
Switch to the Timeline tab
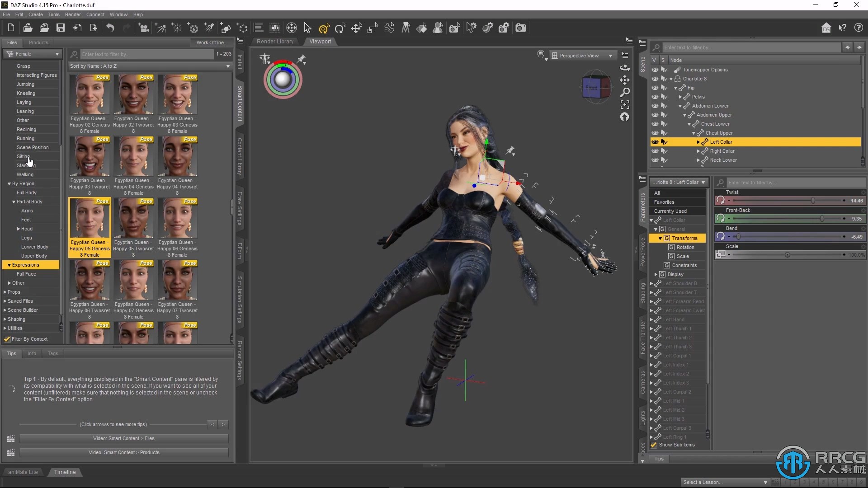(65, 471)
